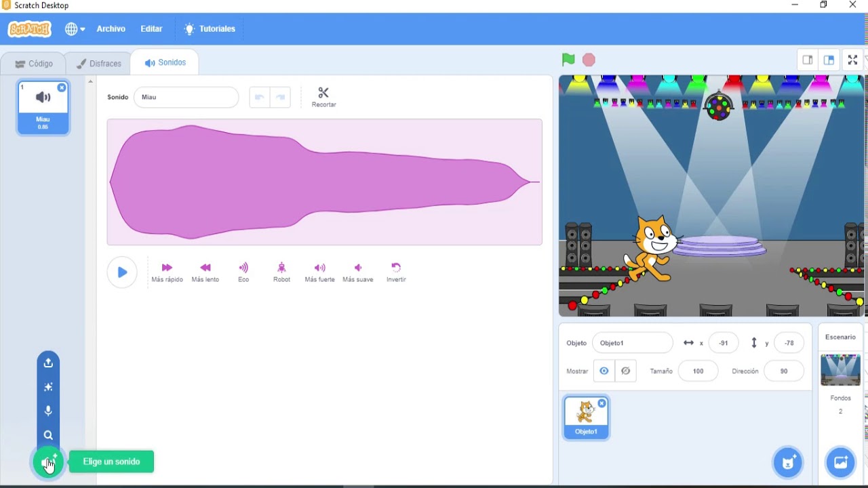Undo the last sound edit
This screenshot has height=488, width=868.
[x=259, y=97]
